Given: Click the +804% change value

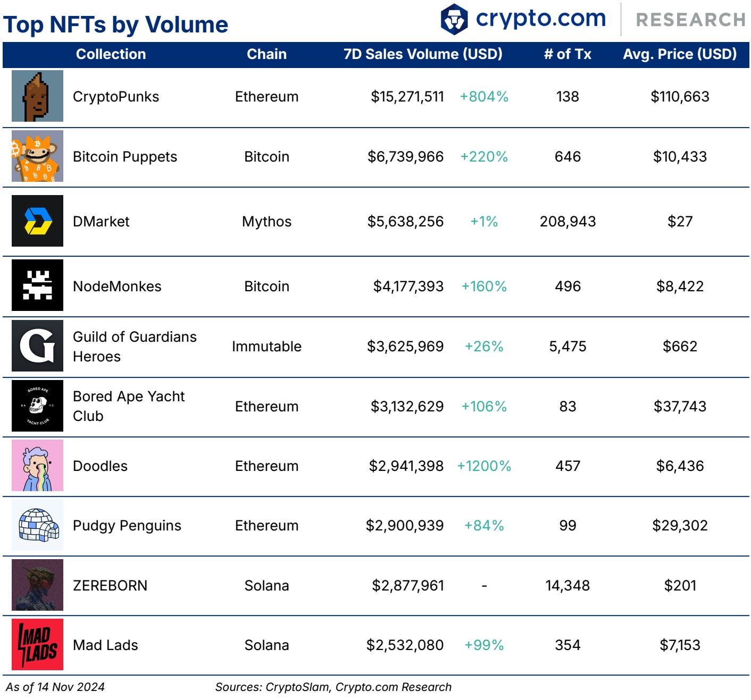Looking at the screenshot, I should (484, 97).
